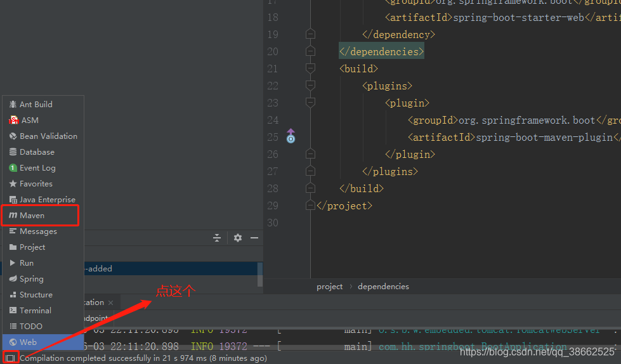Click the gutter bean icon on line 25
621x364 pixels.
coord(291,136)
